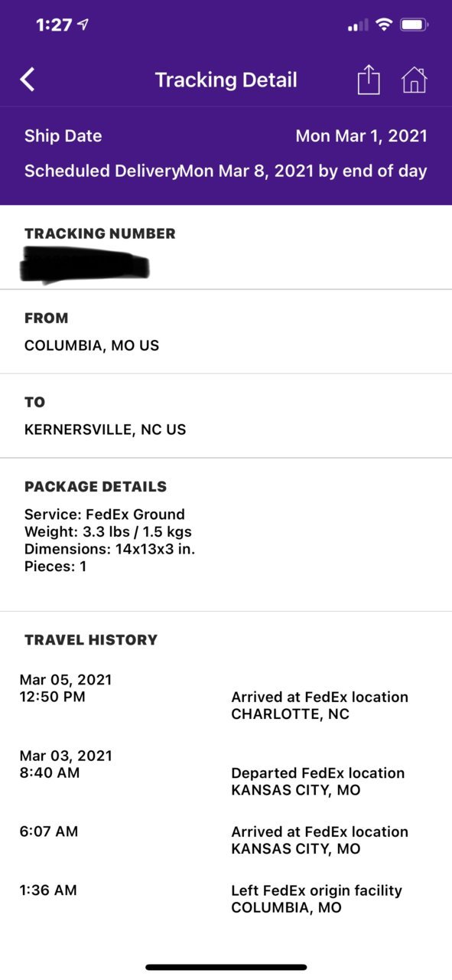The width and height of the screenshot is (452, 980).
Task: Select the Tracking Detail title
Action: pyautogui.click(x=226, y=80)
